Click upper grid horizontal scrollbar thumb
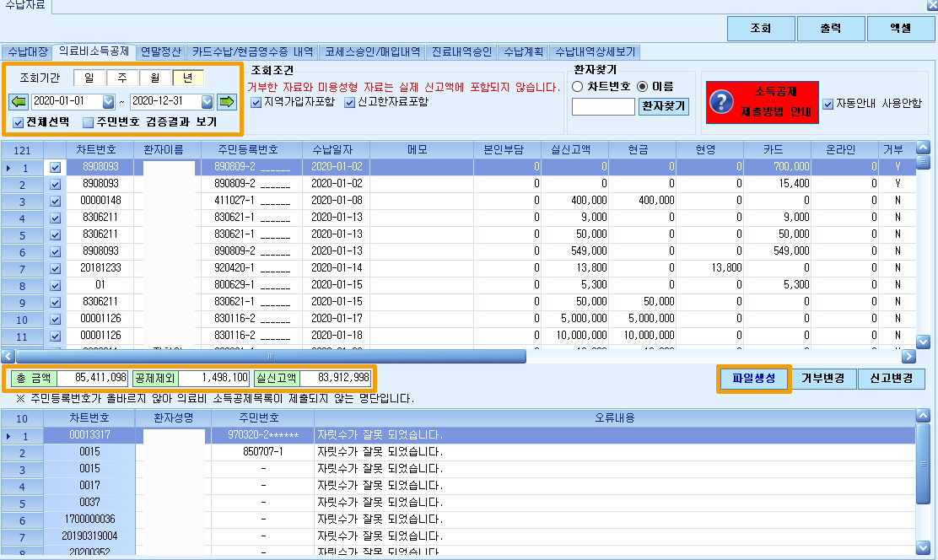The image size is (938, 560). point(271,357)
